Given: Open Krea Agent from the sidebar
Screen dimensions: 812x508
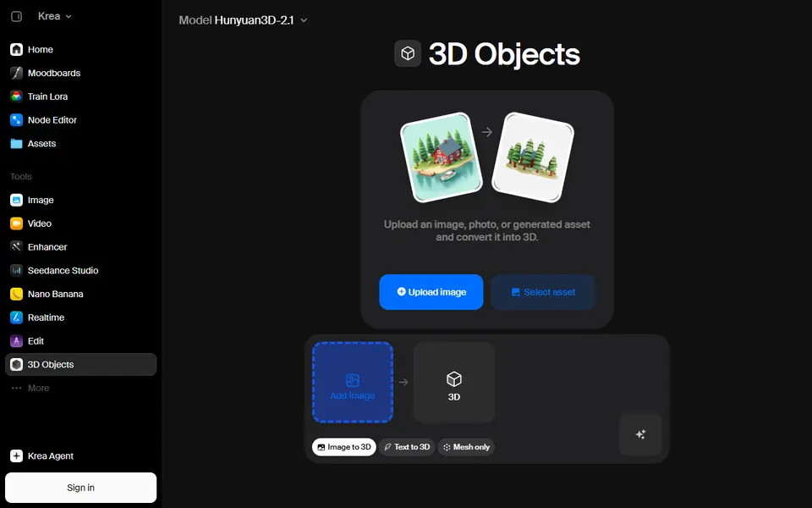Looking at the screenshot, I should (x=42, y=456).
